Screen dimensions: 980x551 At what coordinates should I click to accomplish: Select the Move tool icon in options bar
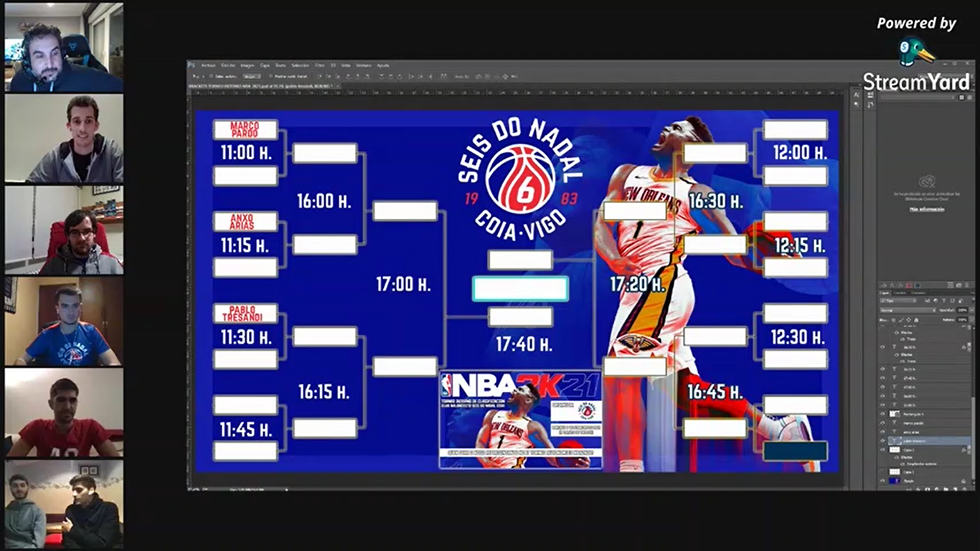coord(194,77)
